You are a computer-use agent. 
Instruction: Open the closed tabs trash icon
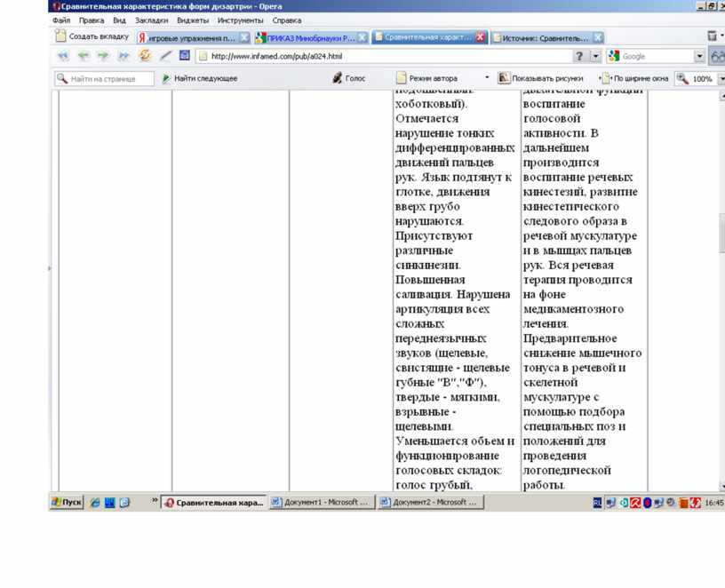coord(713,36)
